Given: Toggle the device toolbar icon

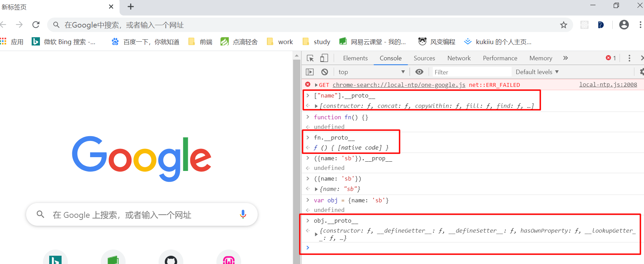Looking at the screenshot, I should pyautogui.click(x=324, y=58).
